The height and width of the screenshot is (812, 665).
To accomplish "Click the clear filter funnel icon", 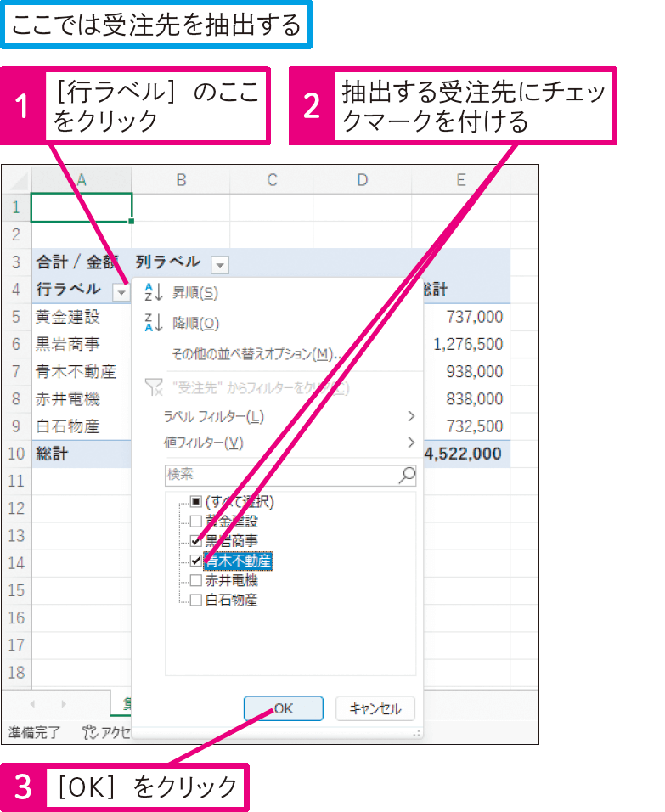I will point(154,386).
